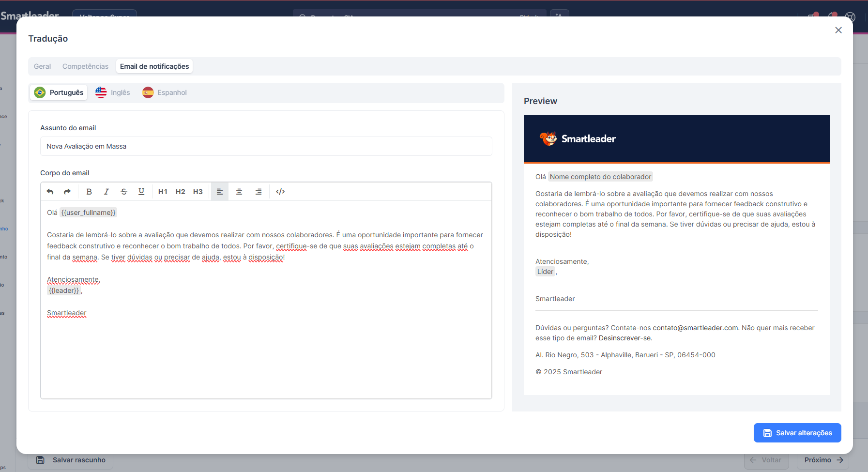This screenshot has height=472, width=868.
Task: Select the Inglês language tab
Action: click(x=113, y=92)
